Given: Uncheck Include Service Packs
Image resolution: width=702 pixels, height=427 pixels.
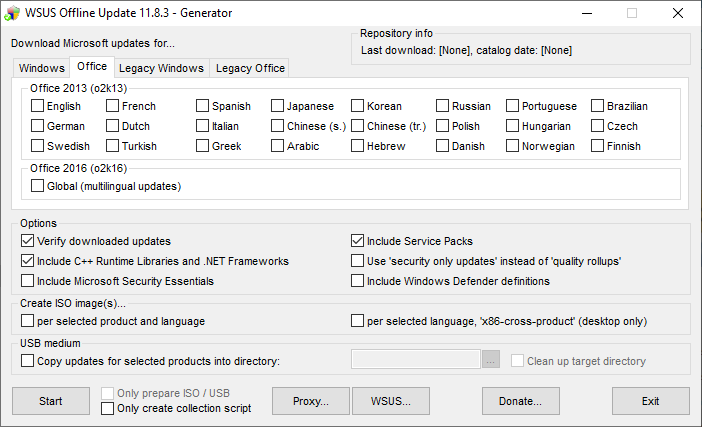Looking at the screenshot, I should [x=357, y=241].
